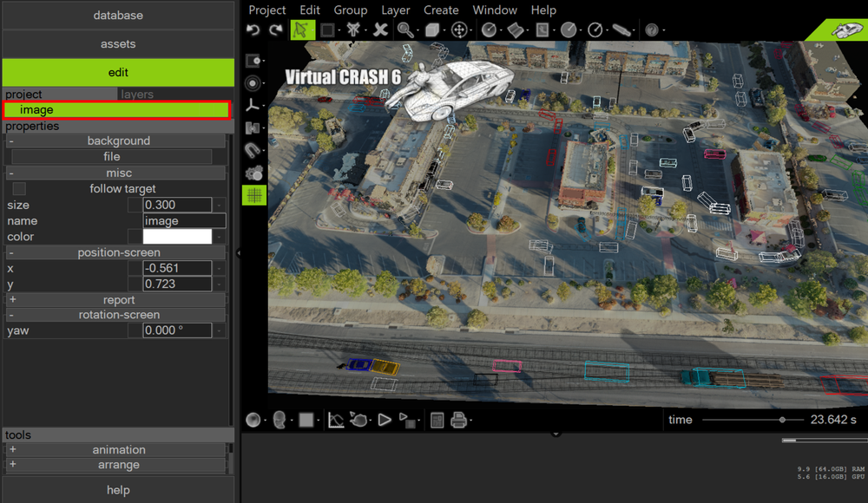Open the database panel
The height and width of the screenshot is (503, 868).
point(118,15)
